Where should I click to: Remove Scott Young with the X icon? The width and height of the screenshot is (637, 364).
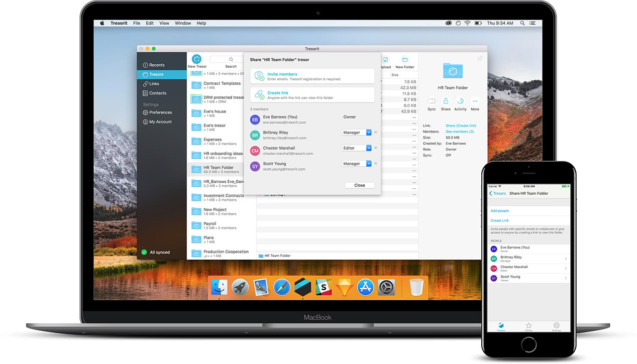pos(376,164)
